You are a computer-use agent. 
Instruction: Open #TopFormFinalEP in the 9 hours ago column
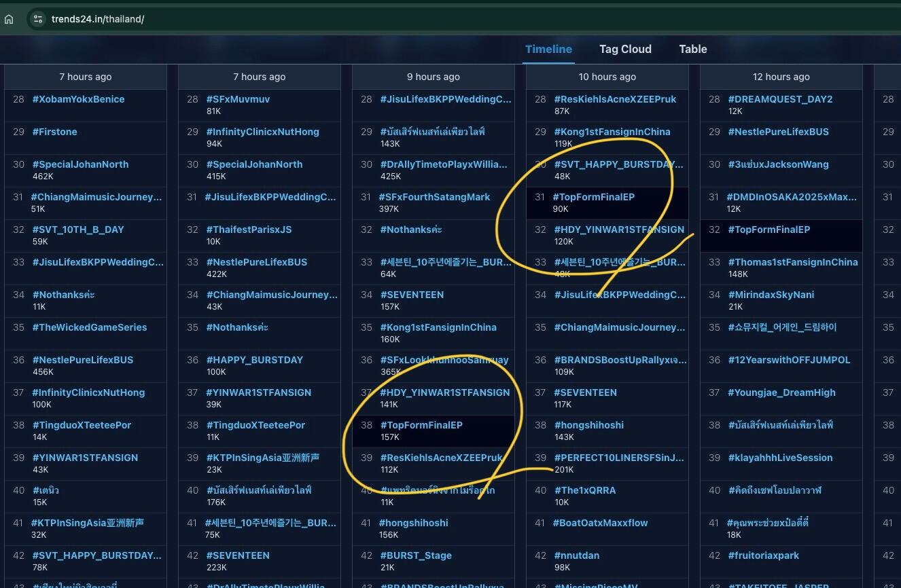click(421, 425)
